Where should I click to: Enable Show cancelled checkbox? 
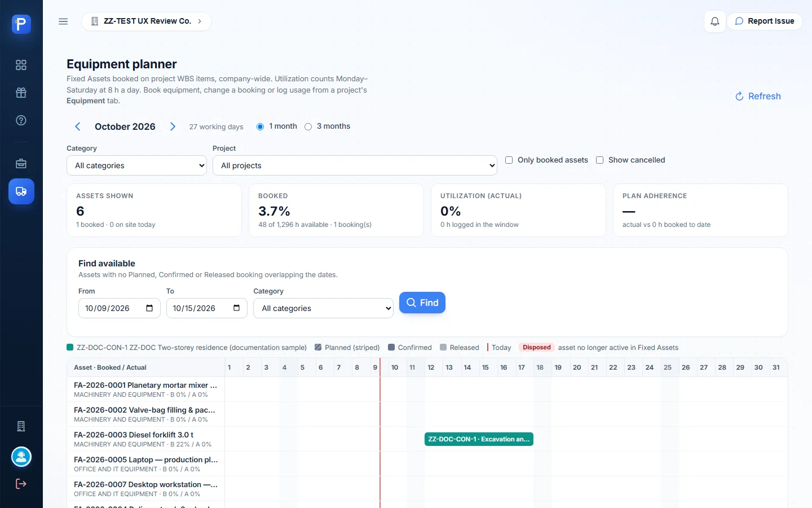click(599, 160)
